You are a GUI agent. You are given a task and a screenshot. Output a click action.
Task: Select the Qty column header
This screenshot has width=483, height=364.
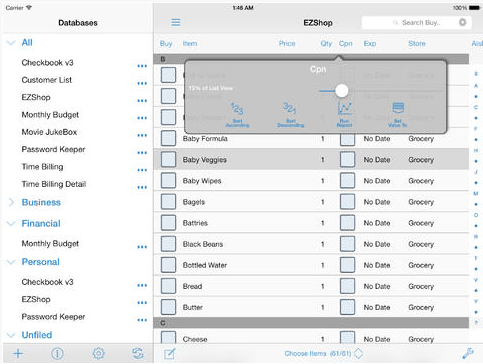[326, 43]
